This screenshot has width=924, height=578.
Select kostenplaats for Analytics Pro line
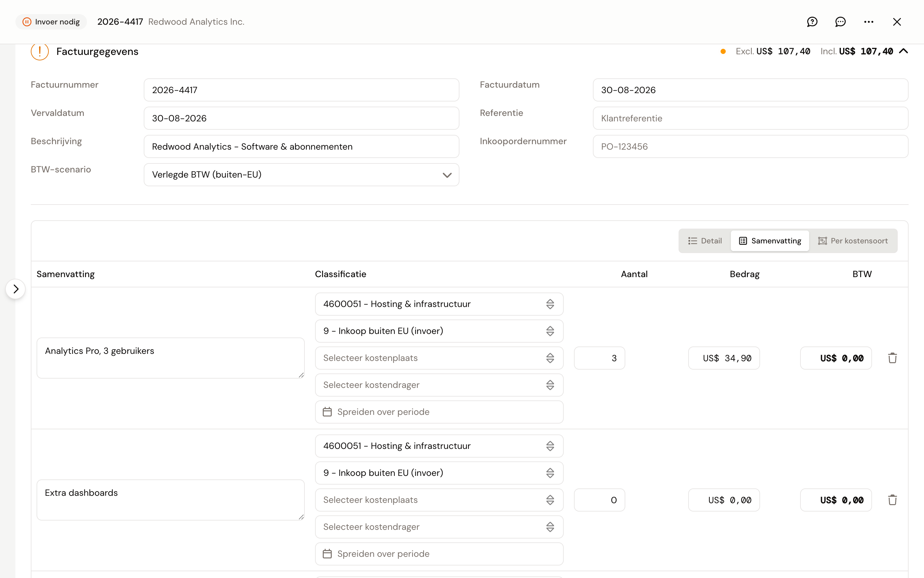(x=439, y=358)
